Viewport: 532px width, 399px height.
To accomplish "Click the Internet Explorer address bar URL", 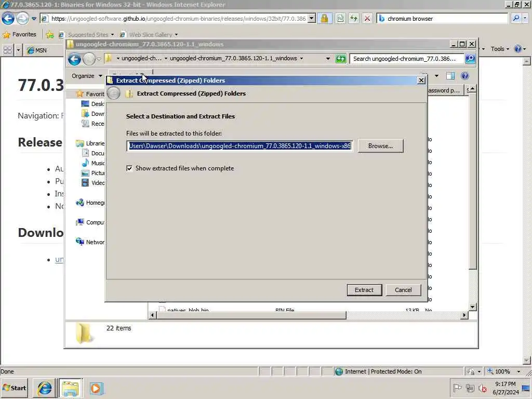I will [x=179, y=19].
